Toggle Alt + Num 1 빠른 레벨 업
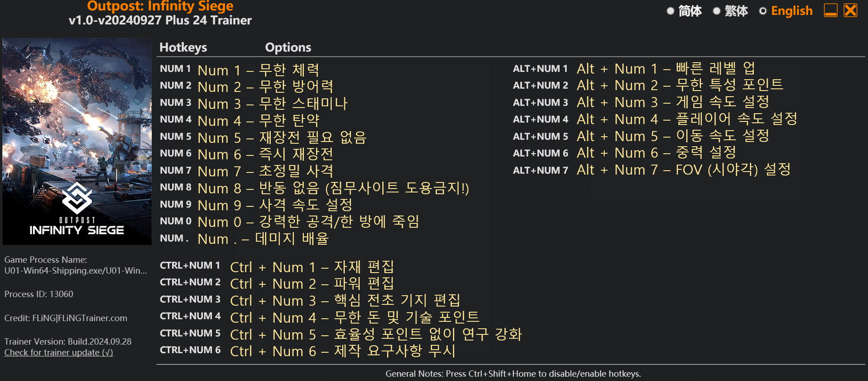The image size is (868, 381). [666, 68]
